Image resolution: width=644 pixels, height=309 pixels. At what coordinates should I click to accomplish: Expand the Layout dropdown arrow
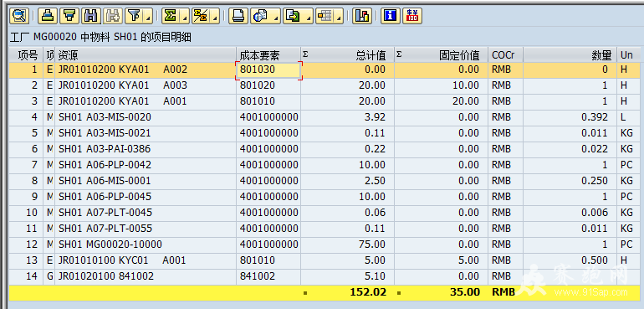point(340,17)
